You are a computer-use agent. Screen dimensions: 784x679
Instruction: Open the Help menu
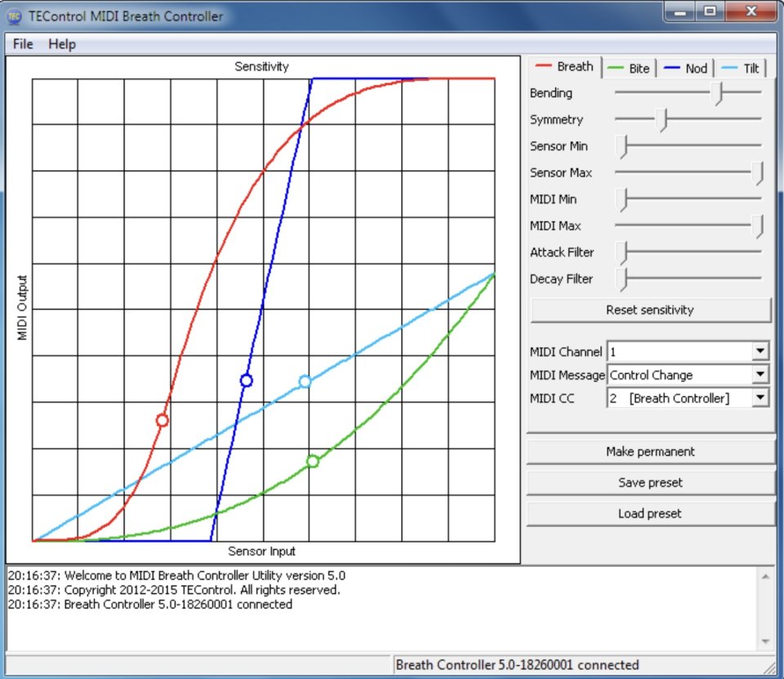click(x=62, y=44)
